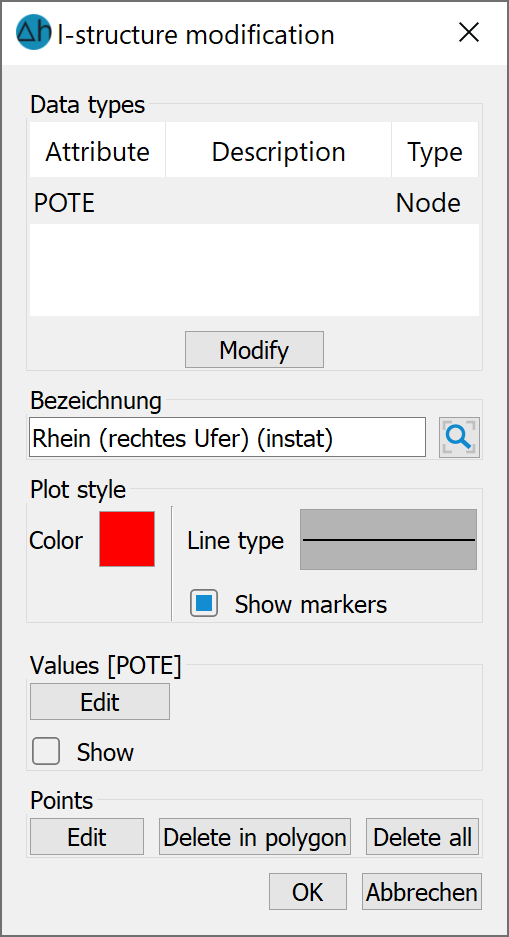Click the delta-h application icon in title bar
Screen dimensions: 509x937
pyautogui.click(x=33, y=32)
